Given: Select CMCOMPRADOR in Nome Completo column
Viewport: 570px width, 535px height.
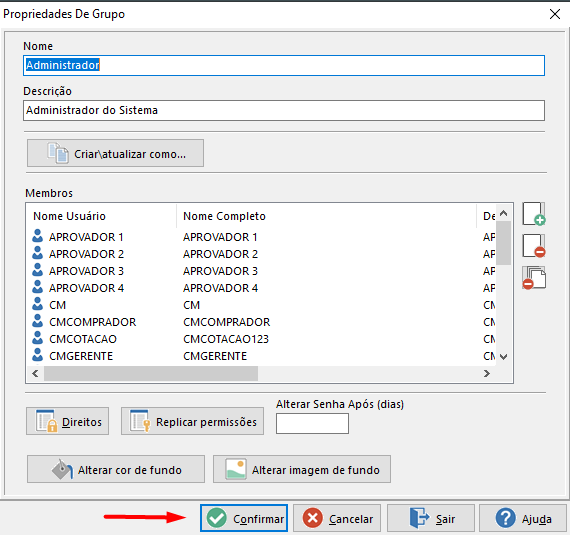Looking at the screenshot, I should (x=226, y=322).
